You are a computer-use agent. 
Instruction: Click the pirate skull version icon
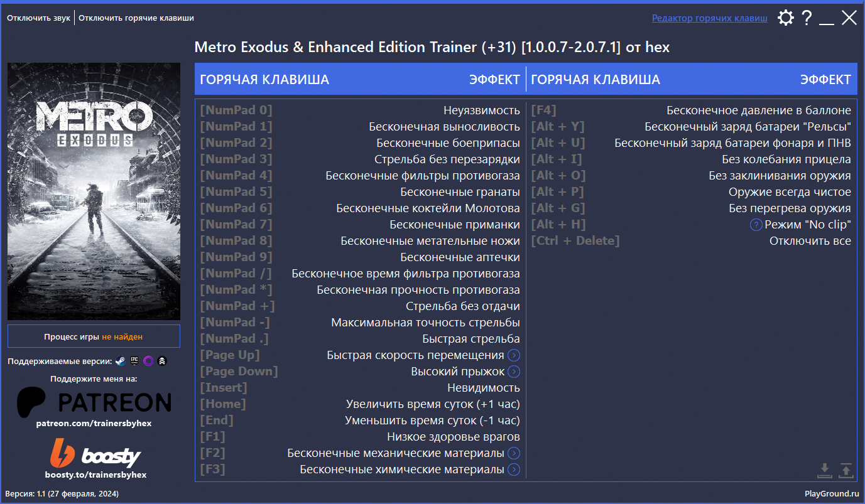[162, 361]
